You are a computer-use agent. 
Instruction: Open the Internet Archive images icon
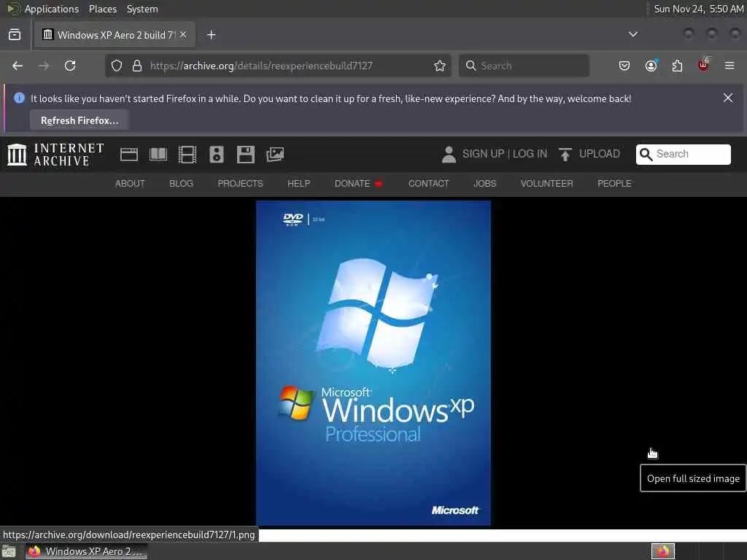coord(275,155)
